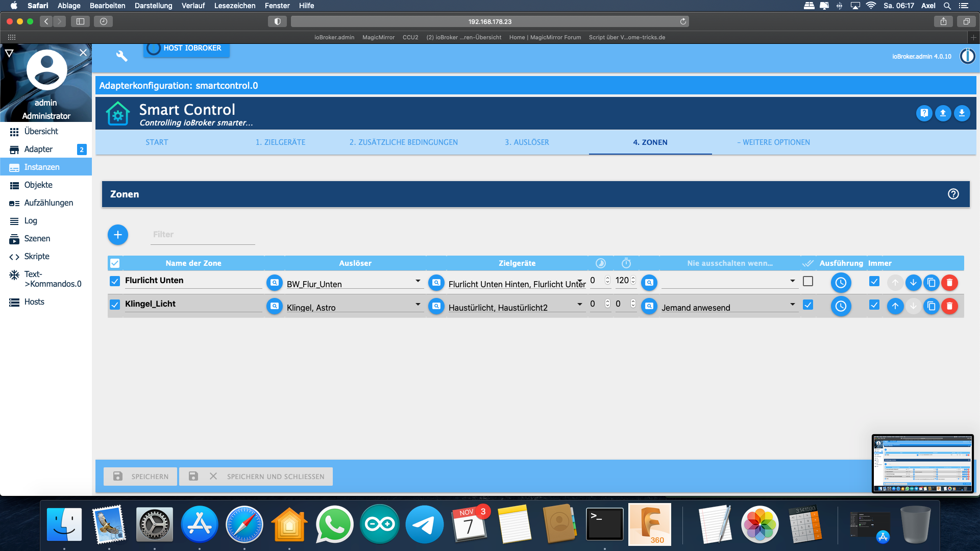980x551 pixels.
Task: Expand the Jemand anwesend dropdown
Action: 792,305
